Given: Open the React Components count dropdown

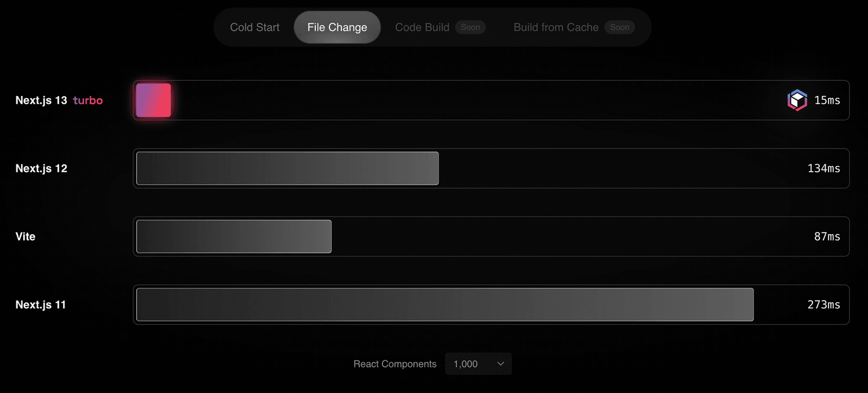Looking at the screenshot, I should [x=478, y=364].
